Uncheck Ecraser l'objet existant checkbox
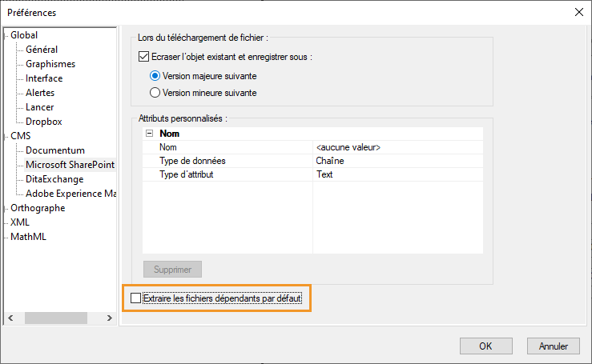The height and width of the screenshot is (364, 592). [x=144, y=58]
